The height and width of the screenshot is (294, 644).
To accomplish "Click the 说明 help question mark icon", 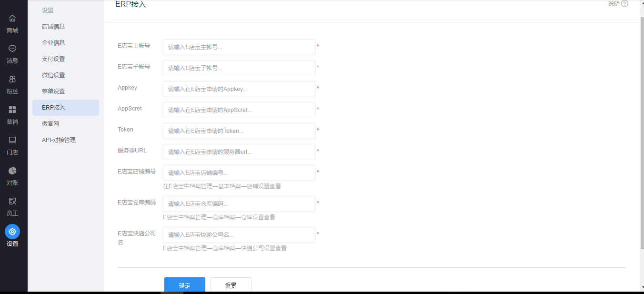I will coord(624,4).
